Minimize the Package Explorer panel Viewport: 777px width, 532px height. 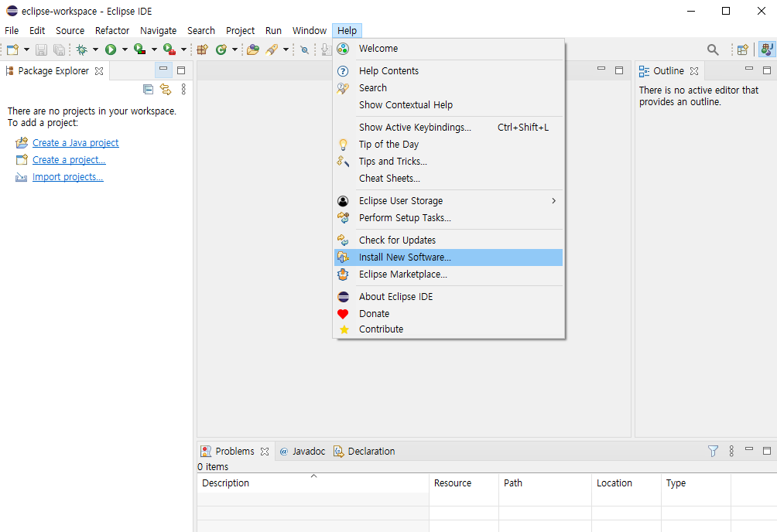pos(163,70)
